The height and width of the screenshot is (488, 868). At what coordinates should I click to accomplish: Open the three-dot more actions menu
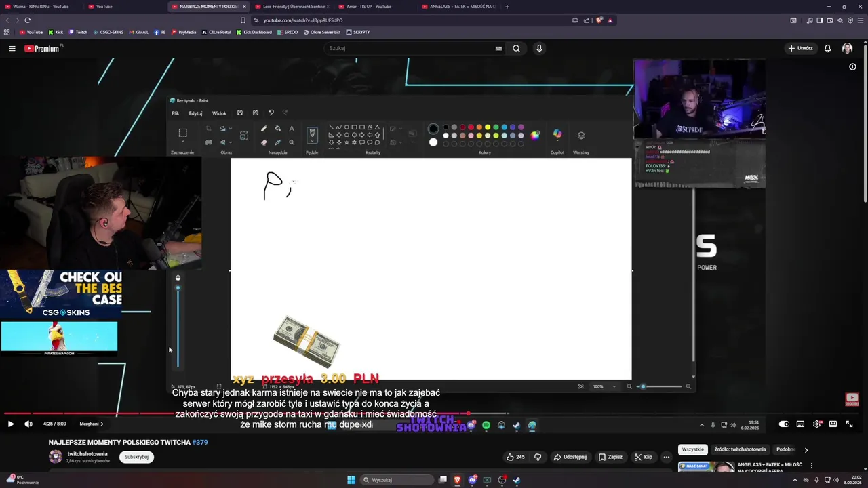point(666,457)
